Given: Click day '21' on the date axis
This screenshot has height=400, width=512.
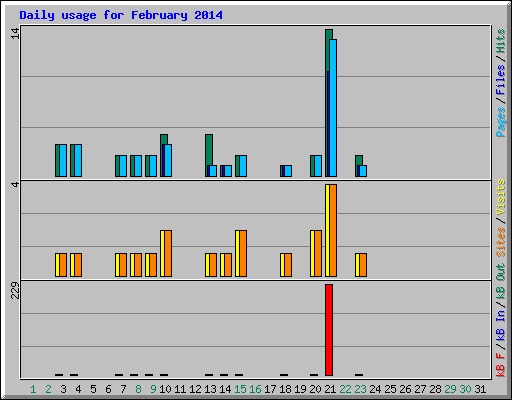Looking at the screenshot, I should tap(330, 389).
